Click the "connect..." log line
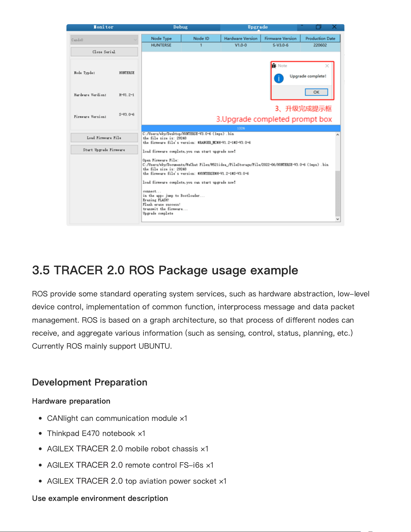The image size is (411, 532). click(x=152, y=192)
